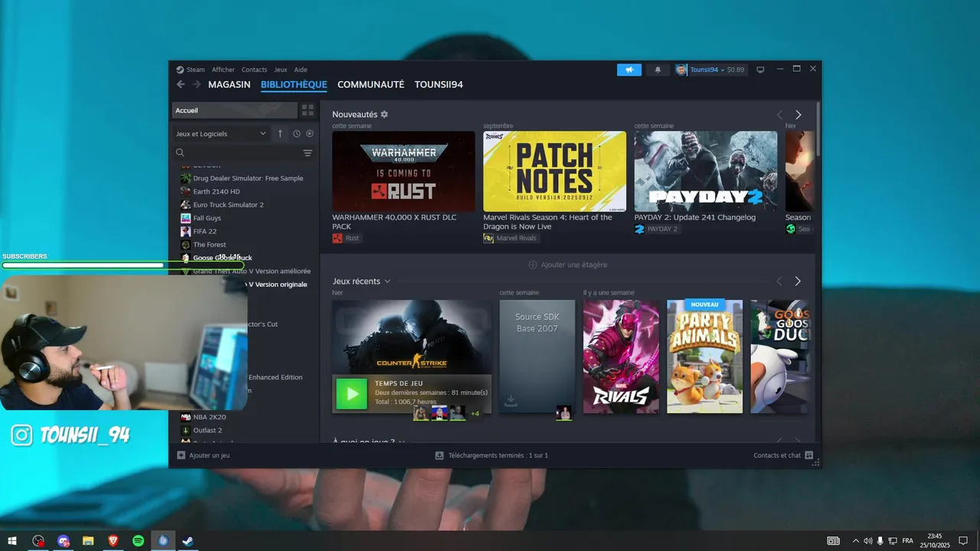The image size is (980, 551).
Task: Click the Rust game tag link
Action: (345, 238)
